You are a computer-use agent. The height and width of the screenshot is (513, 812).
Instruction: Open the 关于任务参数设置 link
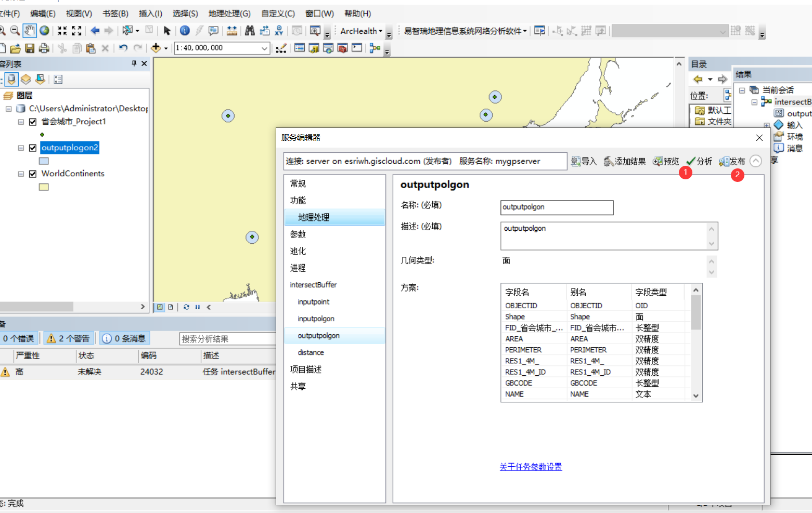tap(531, 467)
